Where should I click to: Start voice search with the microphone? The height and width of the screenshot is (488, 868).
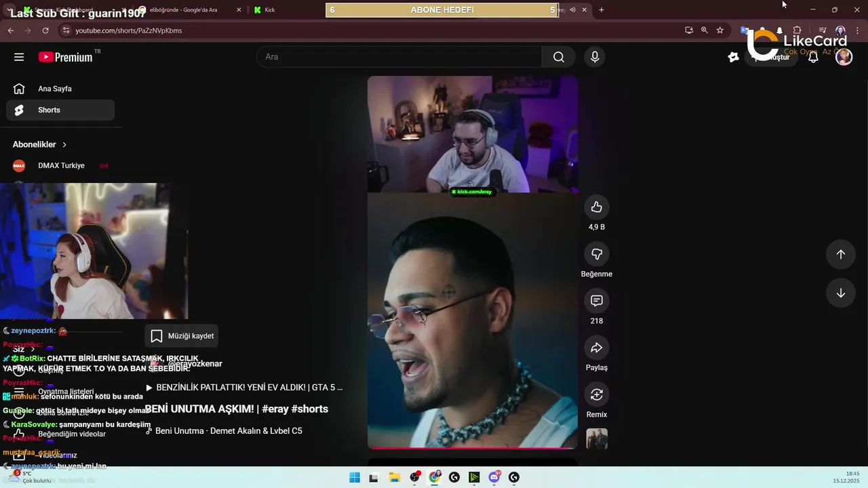[x=595, y=57]
